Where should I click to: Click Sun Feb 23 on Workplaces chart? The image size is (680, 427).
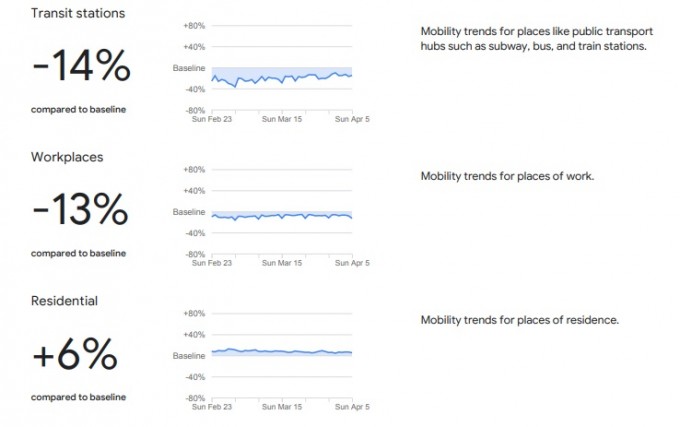click(x=212, y=263)
